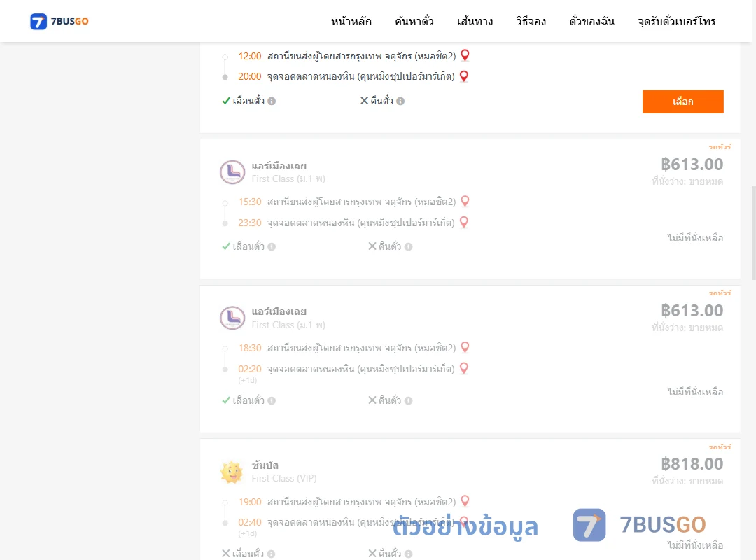The image size is (756, 560).
Task: Click the 12:00 departure time
Action: coord(250,57)
